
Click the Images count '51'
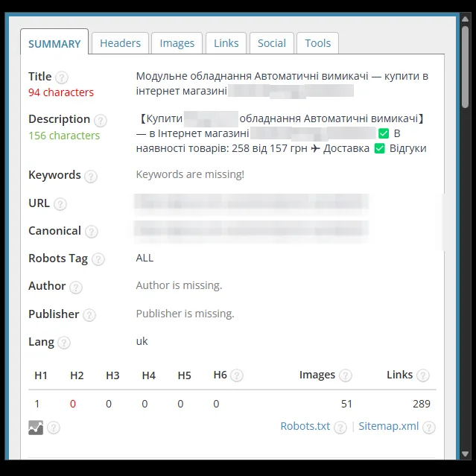[x=346, y=404]
